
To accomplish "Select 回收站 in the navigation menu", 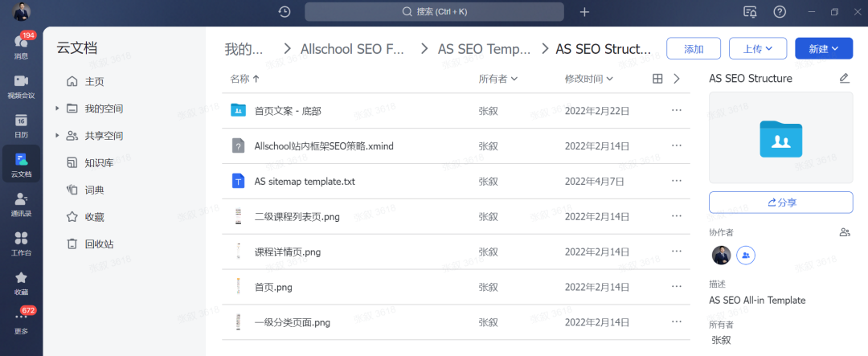I will coord(99,244).
